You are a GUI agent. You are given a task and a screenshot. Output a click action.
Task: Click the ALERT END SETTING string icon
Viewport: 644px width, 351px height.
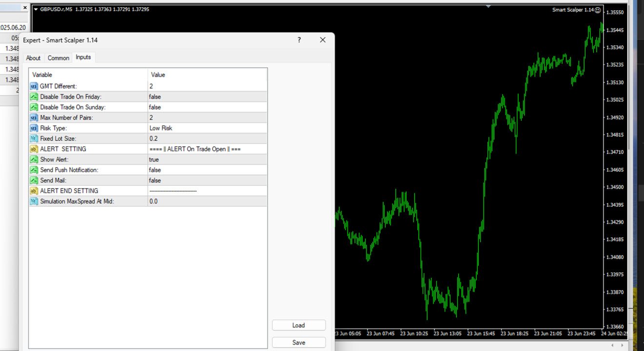34,191
